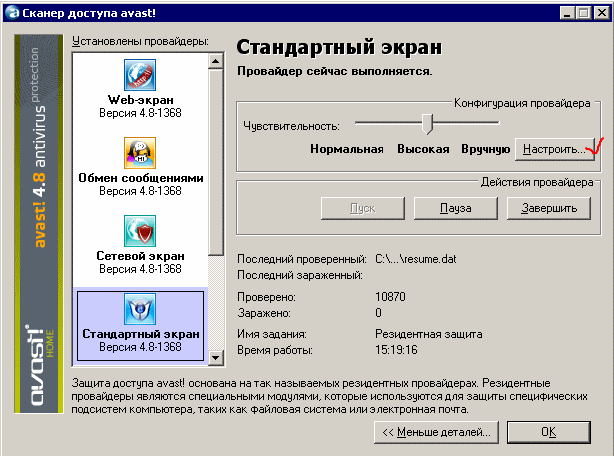
Task: Click the infected count value 0
Action: (378, 313)
